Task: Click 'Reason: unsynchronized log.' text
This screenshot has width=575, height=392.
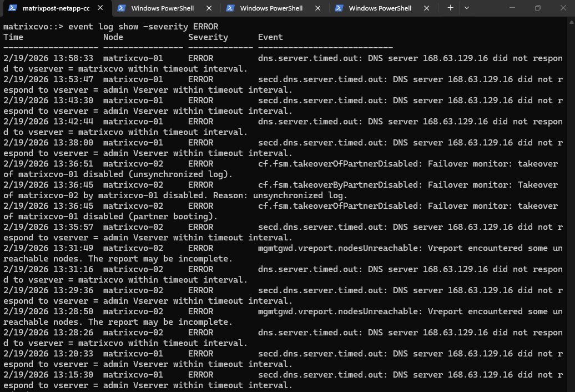Action: click(x=280, y=195)
